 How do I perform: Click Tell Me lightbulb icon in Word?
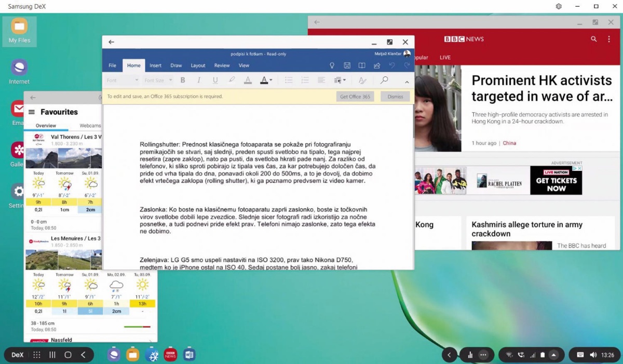coord(332,65)
